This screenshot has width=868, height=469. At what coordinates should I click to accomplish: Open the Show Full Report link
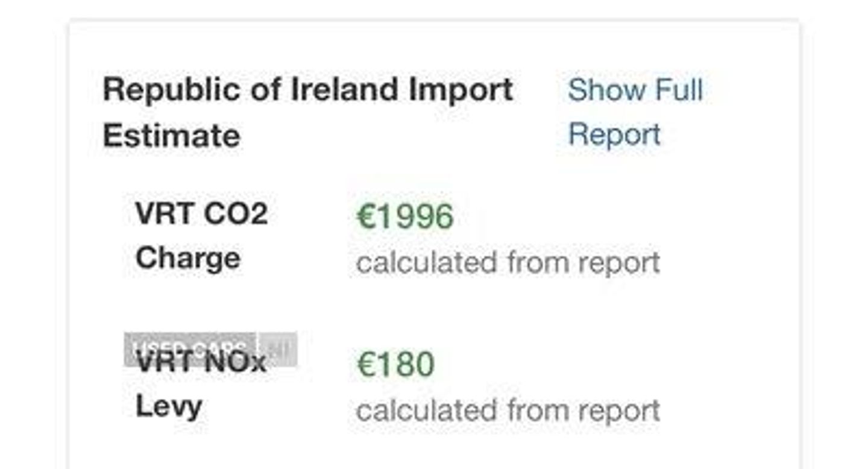pos(635,112)
